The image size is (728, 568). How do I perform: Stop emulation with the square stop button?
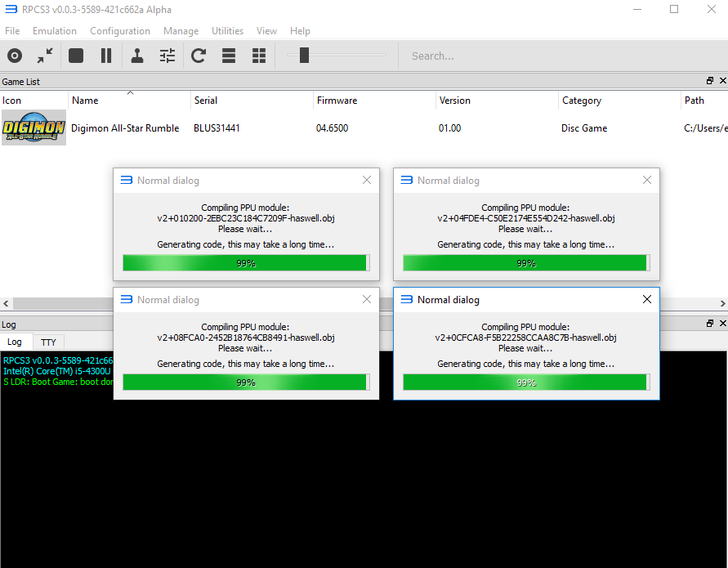[x=76, y=56]
